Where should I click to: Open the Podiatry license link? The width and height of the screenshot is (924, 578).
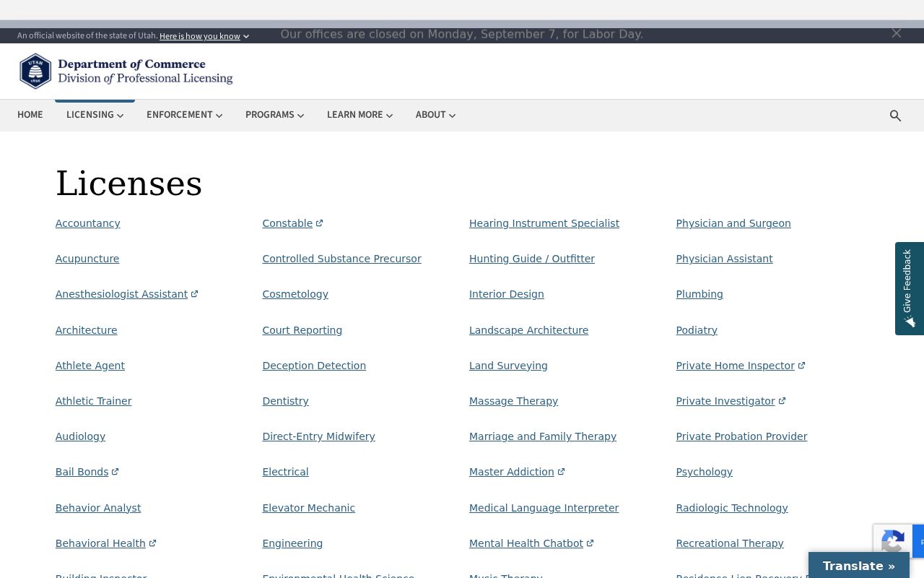coord(697,330)
